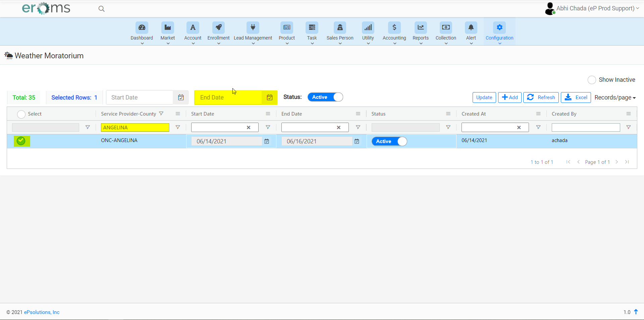Click the search magnifier icon

tap(101, 9)
